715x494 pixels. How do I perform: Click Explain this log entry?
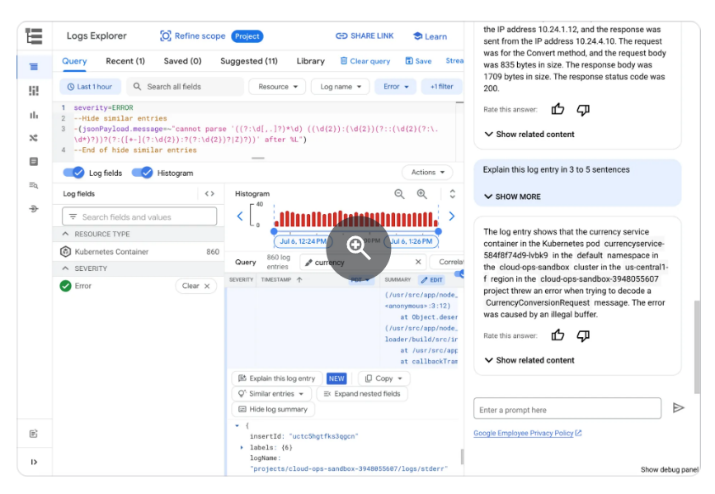pyautogui.click(x=277, y=379)
